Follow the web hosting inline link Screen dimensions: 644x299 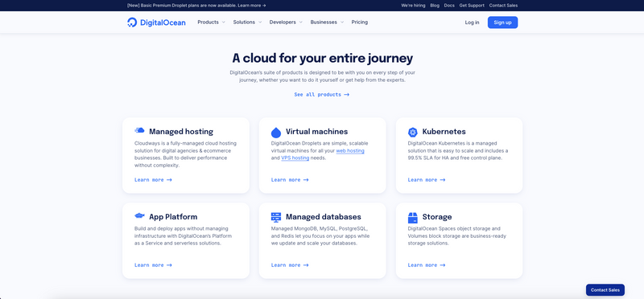(350, 151)
